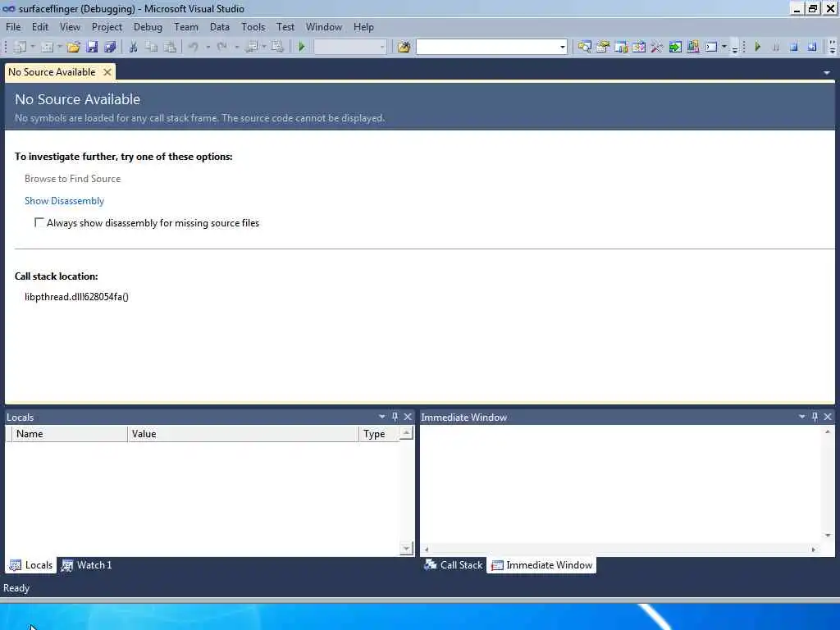840x630 pixels.
Task: Pin the Immediate Window panel
Action: 815,417
